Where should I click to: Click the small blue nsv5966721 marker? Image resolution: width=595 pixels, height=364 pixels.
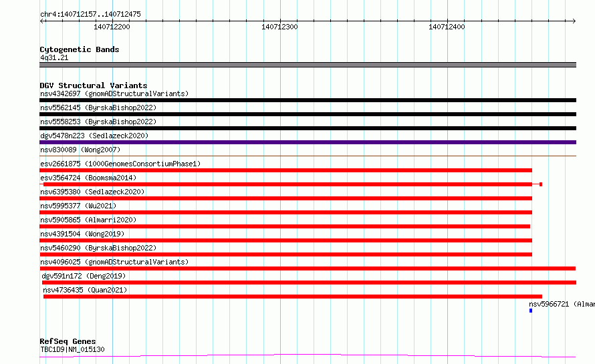(x=531, y=311)
